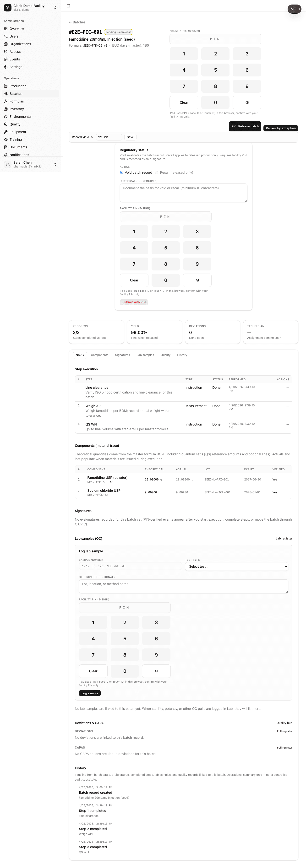Image resolution: width=306 pixels, height=868 pixels.
Task: Open Production sidebar item
Action: pyautogui.click(x=30, y=86)
